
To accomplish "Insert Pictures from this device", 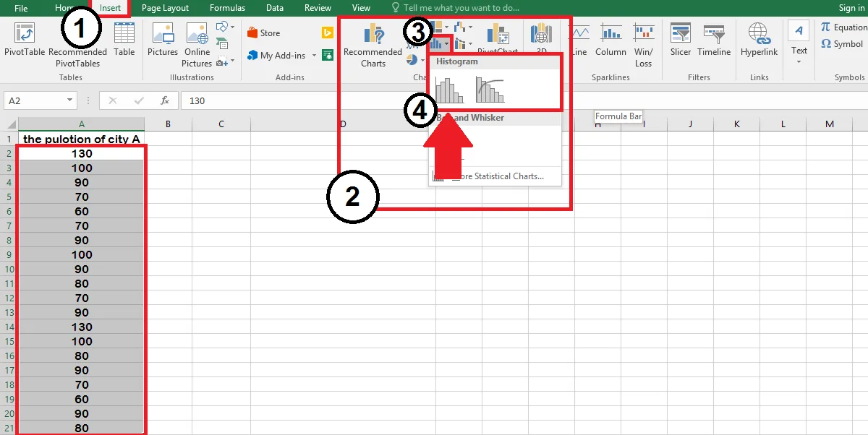I will pyautogui.click(x=163, y=40).
